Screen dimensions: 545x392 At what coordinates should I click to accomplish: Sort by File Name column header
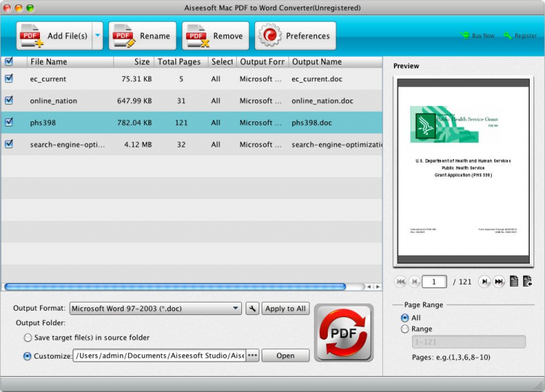tap(70, 62)
